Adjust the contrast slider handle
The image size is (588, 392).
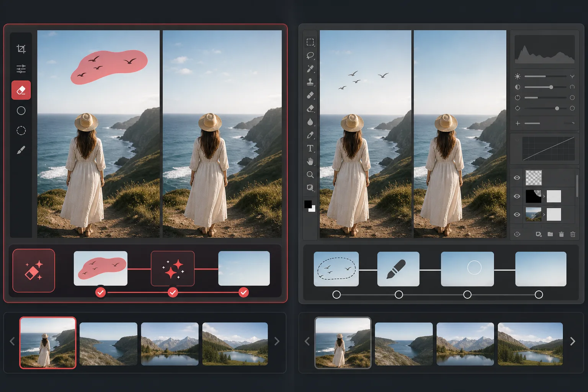pyautogui.click(x=551, y=87)
